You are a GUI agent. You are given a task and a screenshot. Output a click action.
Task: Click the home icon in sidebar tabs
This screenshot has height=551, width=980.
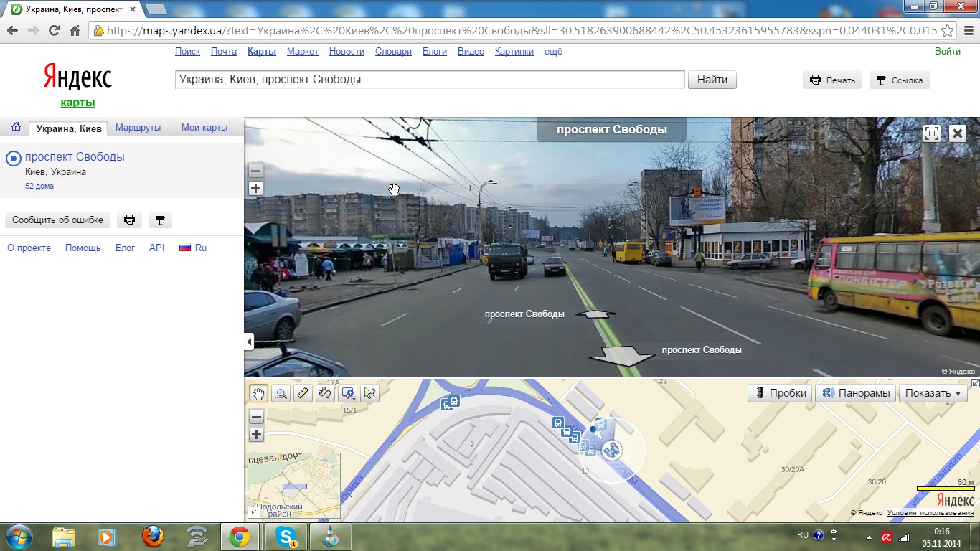click(x=16, y=128)
